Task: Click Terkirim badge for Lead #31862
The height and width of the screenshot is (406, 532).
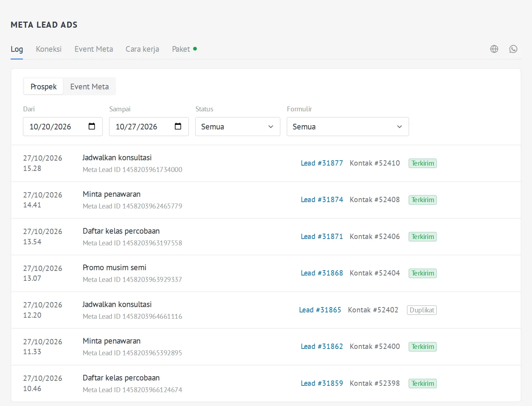Action: [422, 346]
